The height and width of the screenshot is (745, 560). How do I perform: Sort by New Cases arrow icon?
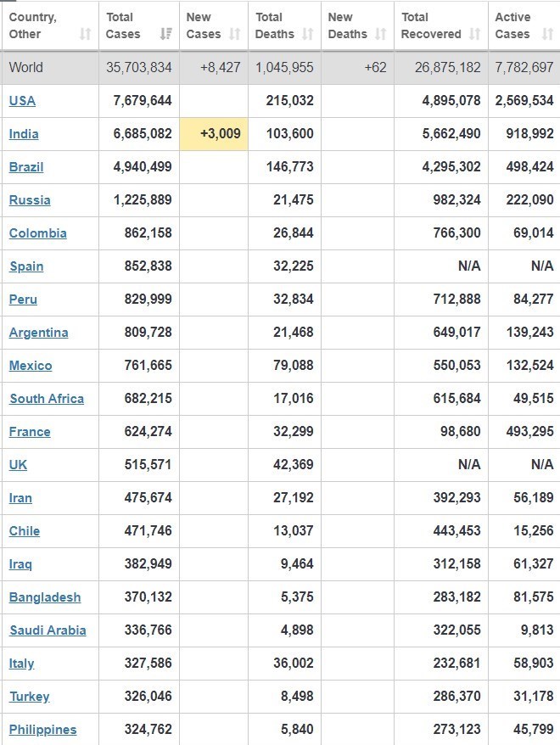click(x=237, y=34)
